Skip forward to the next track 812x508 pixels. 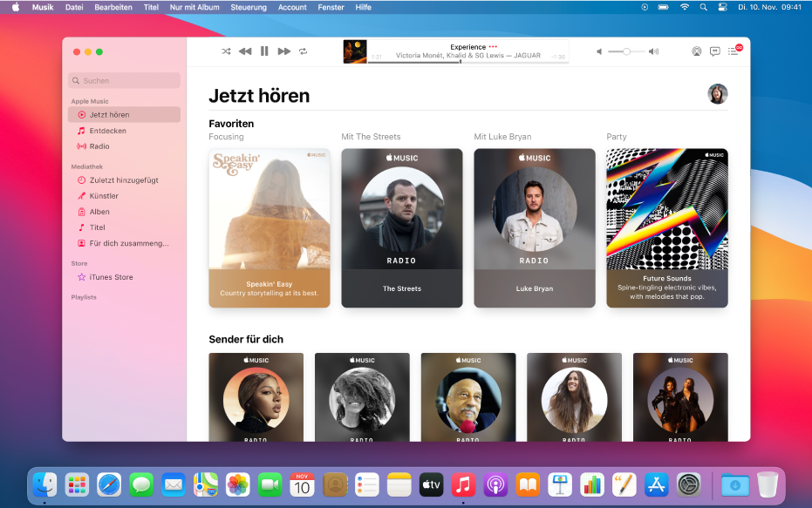pos(283,51)
